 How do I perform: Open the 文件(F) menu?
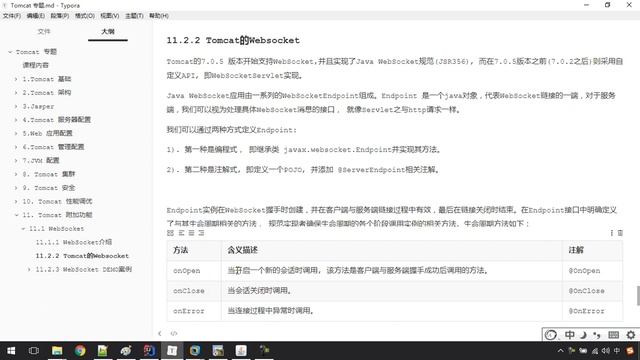[12, 16]
